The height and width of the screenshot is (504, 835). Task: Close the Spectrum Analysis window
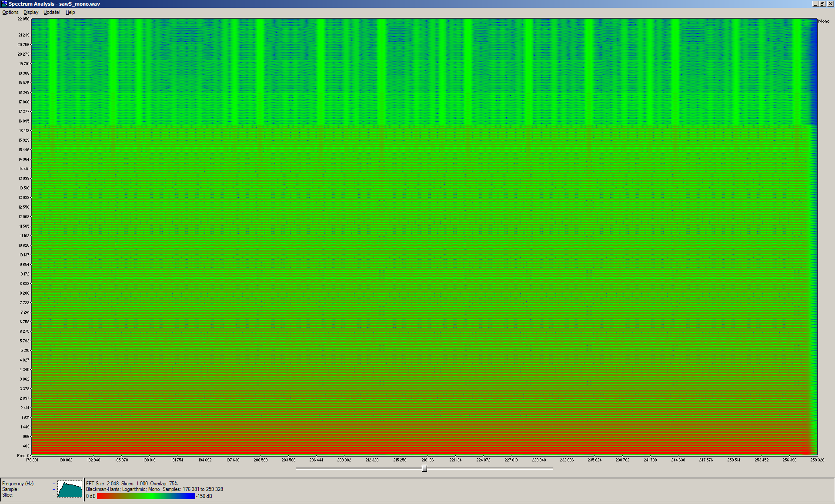tap(830, 3)
